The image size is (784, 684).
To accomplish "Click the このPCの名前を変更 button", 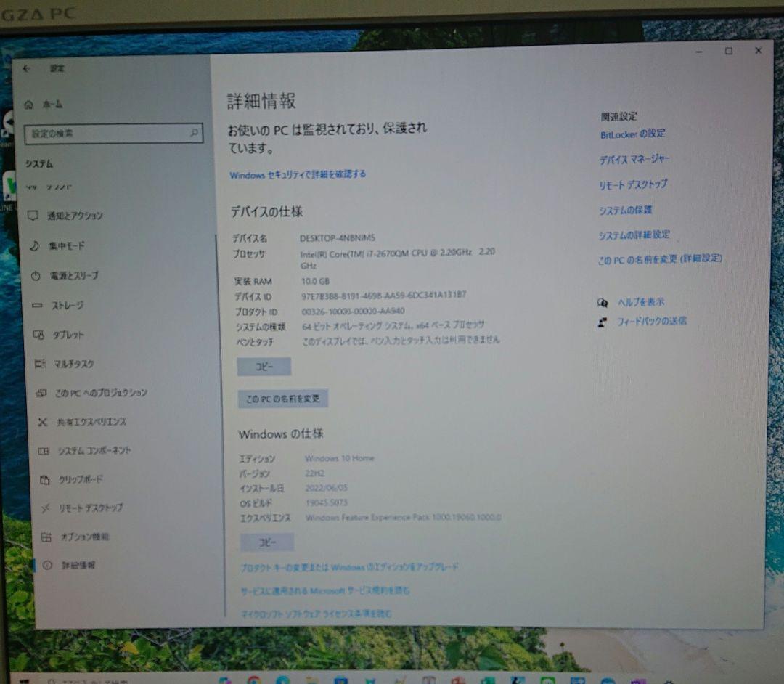I will pyautogui.click(x=283, y=399).
